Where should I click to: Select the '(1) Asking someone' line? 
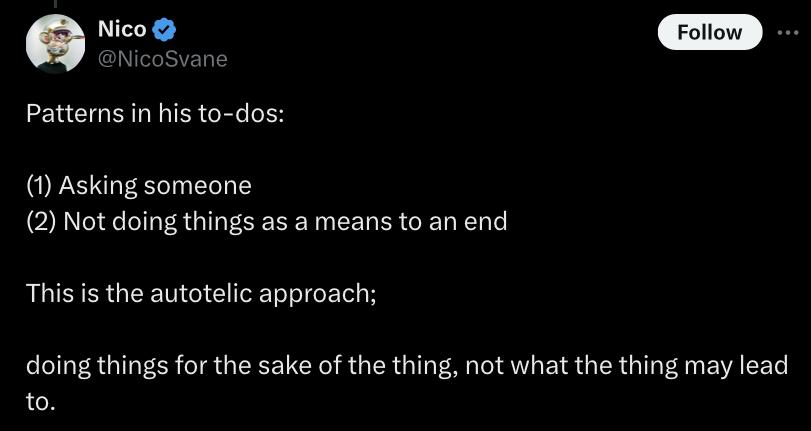(139, 186)
